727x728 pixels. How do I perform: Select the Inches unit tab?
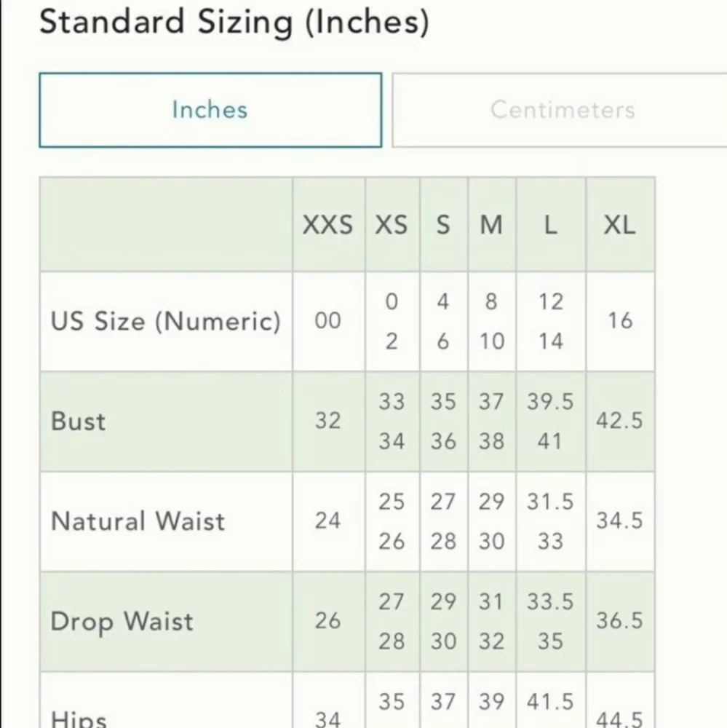click(210, 110)
